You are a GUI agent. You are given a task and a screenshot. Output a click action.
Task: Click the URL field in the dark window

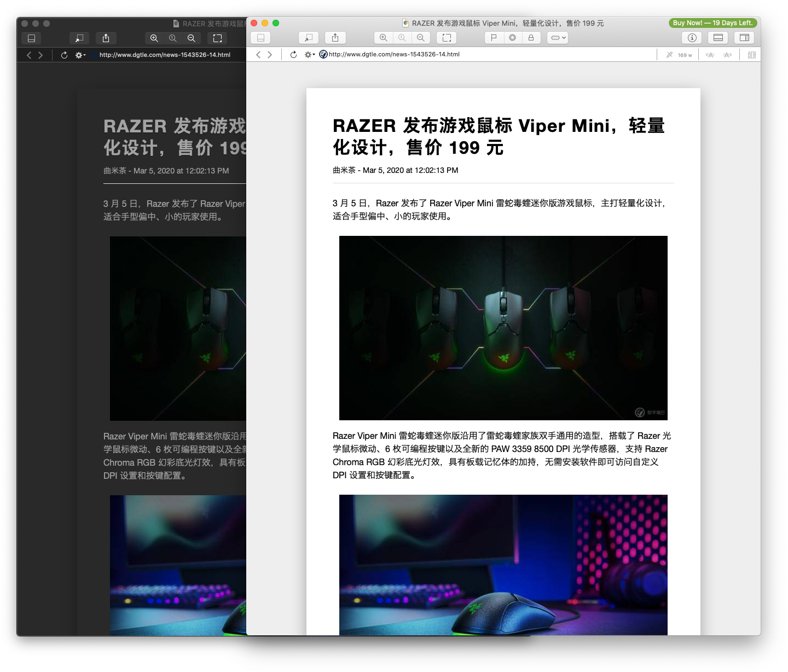click(165, 55)
